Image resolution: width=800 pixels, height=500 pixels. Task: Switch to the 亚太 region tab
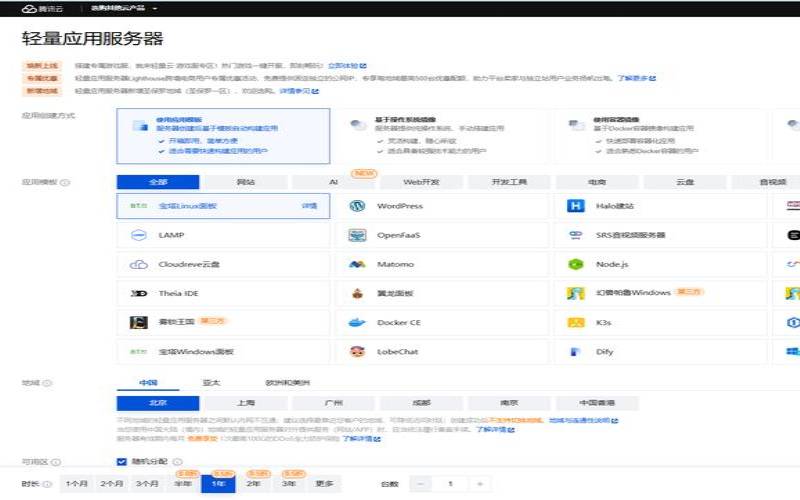211,382
